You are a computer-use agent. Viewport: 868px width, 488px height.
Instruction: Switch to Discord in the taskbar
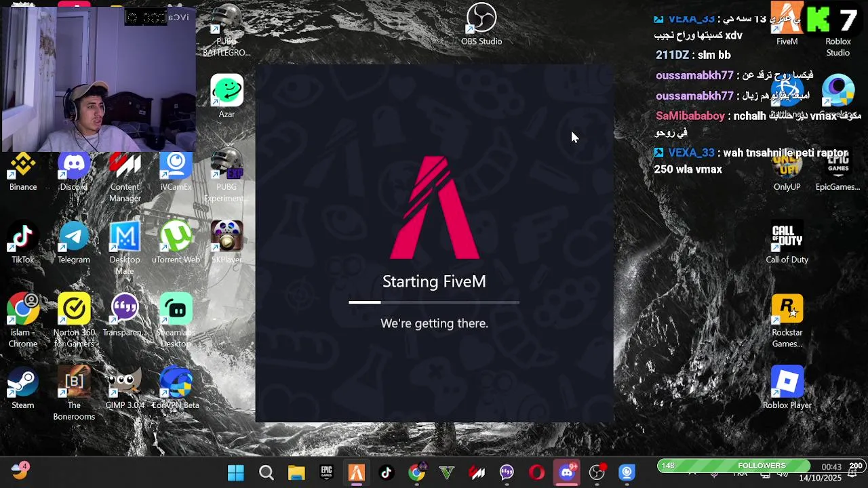(567, 472)
